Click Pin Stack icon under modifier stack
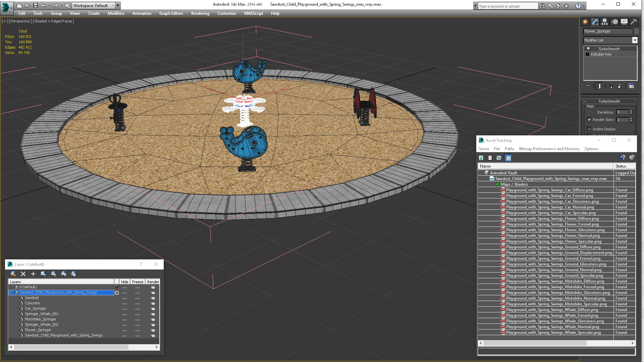This screenshot has width=644, height=362. (x=588, y=86)
